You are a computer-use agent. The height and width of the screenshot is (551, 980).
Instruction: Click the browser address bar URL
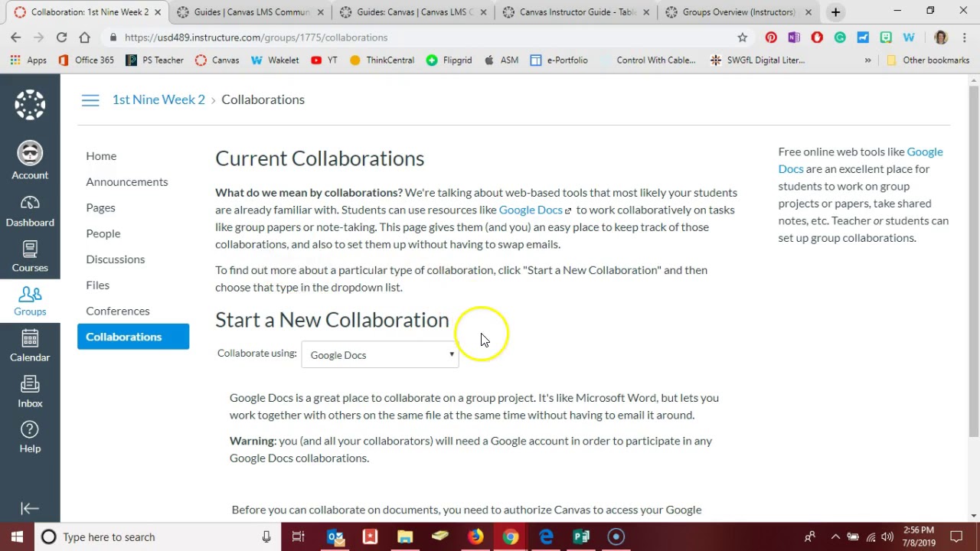(256, 37)
